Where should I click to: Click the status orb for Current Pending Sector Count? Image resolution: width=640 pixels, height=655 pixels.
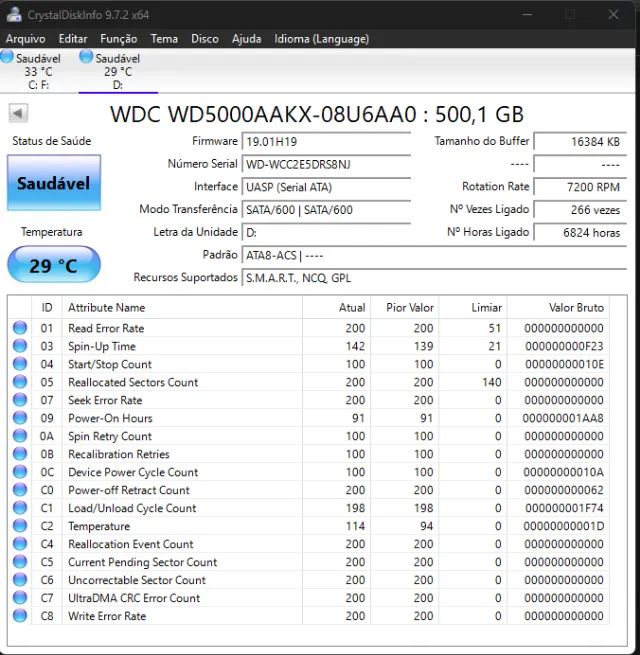click(x=20, y=561)
